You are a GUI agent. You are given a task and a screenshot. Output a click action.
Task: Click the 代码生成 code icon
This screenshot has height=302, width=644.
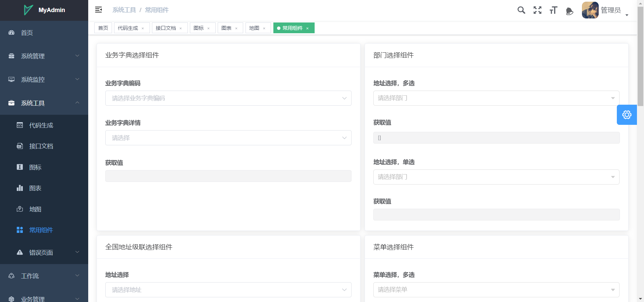[20, 125]
